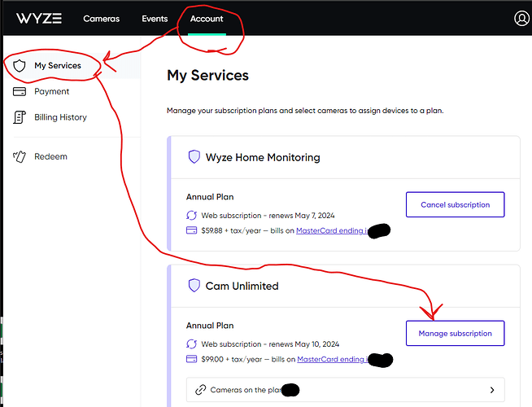Open MasterCard link under Cam Unlimited

pyautogui.click(x=334, y=359)
